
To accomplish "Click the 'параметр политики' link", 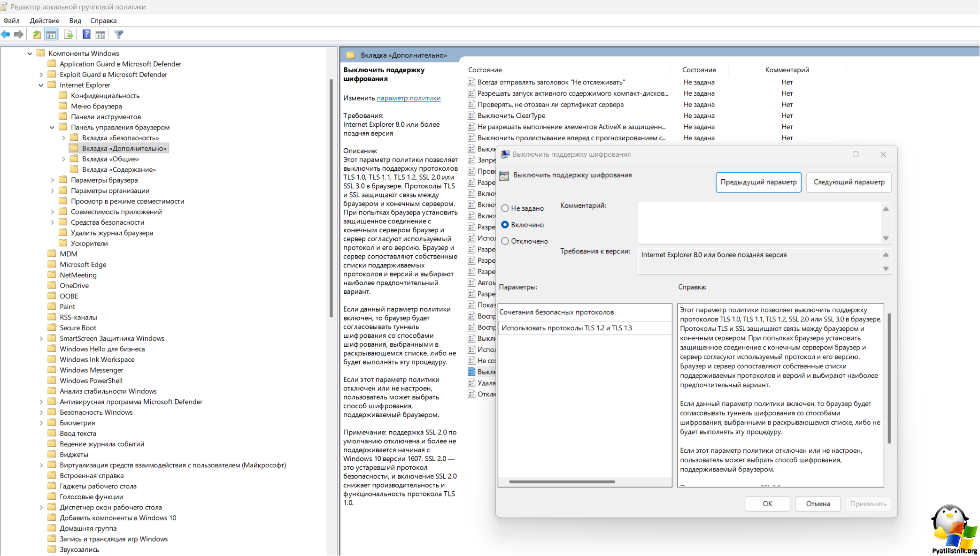I will pos(408,98).
